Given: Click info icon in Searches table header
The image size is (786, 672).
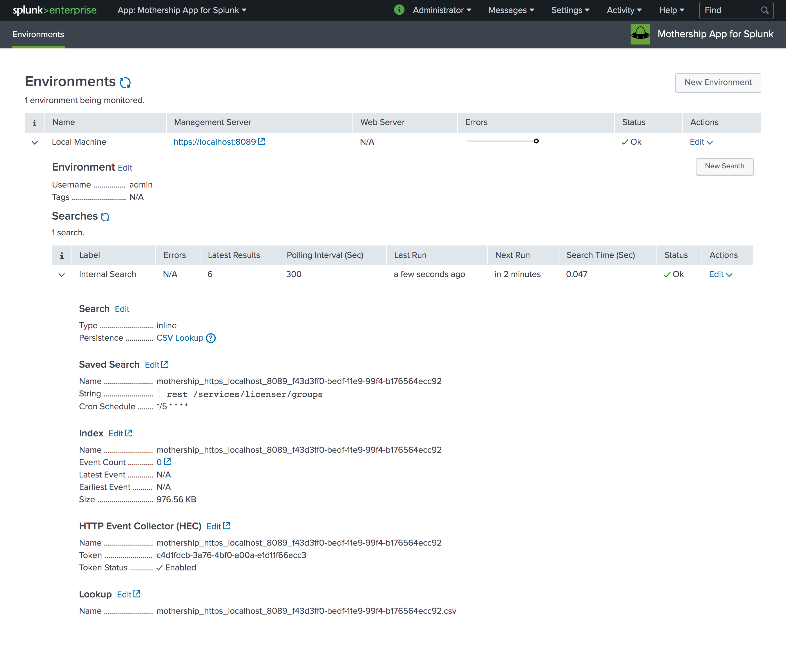Looking at the screenshot, I should (62, 256).
